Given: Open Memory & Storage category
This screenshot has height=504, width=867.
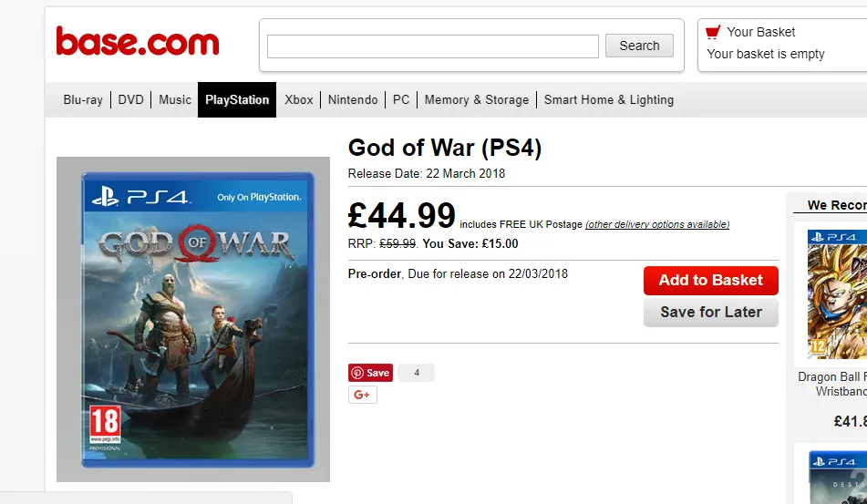Looking at the screenshot, I should pyautogui.click(x=477, y=100).
